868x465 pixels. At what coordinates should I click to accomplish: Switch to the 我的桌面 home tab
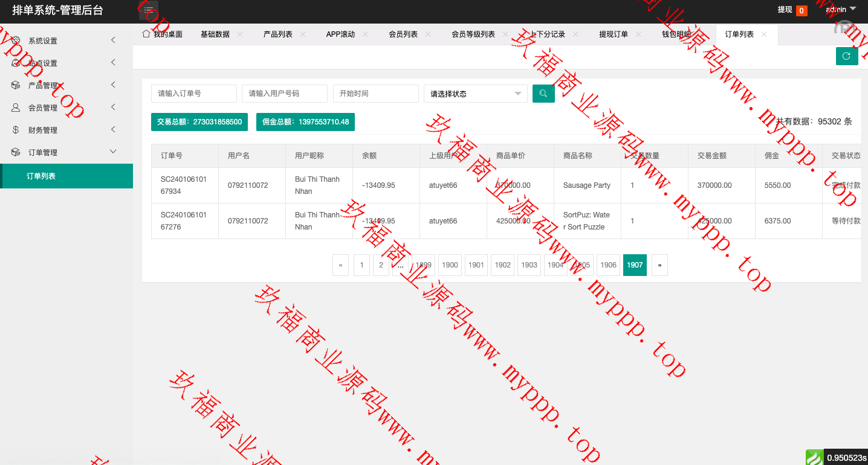click(x=162, y=34)
